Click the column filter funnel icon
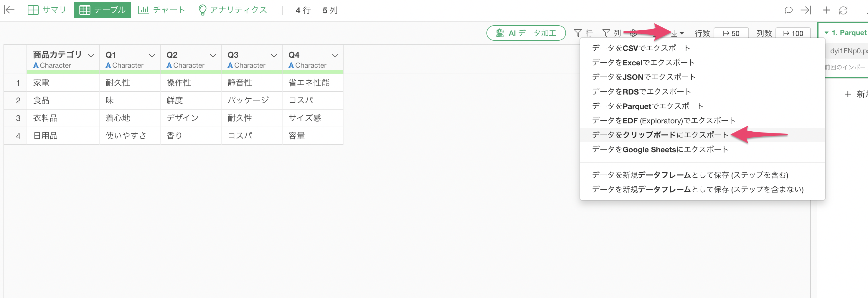Screen dimensions: 868x298 pyautogui.click(x=606, y=33)
